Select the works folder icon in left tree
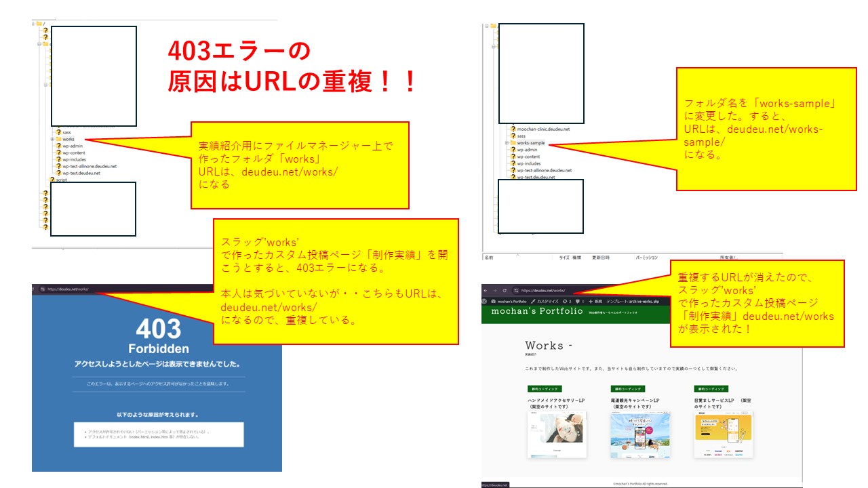Image resolution: width=868 pixels, height=488 pixels. tap(58, 139)
